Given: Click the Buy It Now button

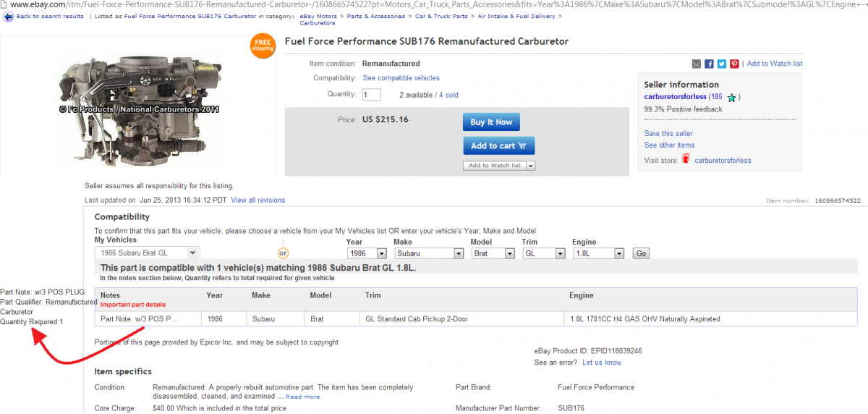Looking at the screenshot, I should [491, 122].
